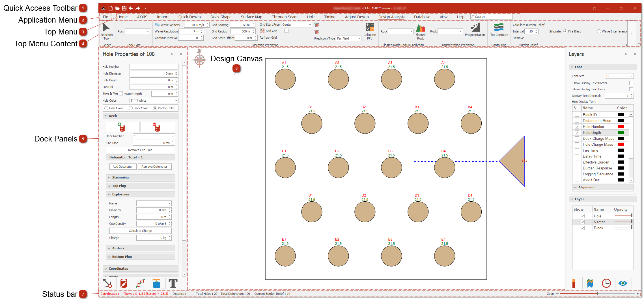The height and width of the screenshot is (303, 644).
Task: Open the text tool panel icon
Action: (x=173, y=283)
